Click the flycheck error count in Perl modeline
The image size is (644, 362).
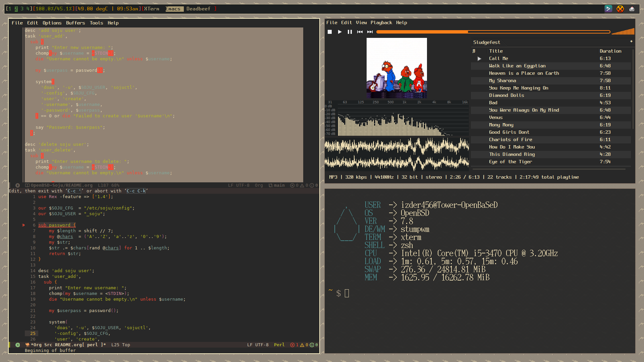click(x=294, y=345)
